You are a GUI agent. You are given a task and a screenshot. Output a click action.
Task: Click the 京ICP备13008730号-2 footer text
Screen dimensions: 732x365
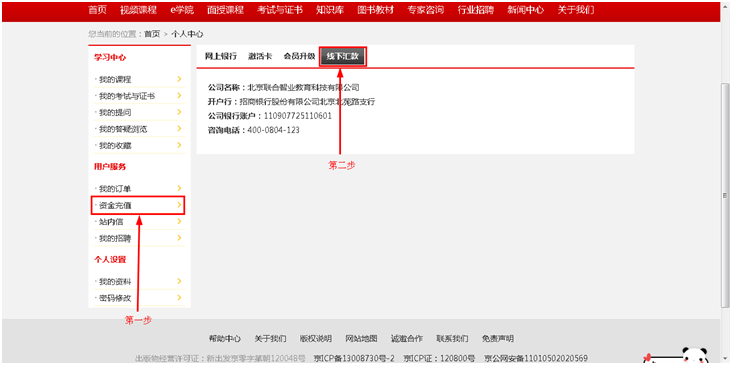coord(354,358)
